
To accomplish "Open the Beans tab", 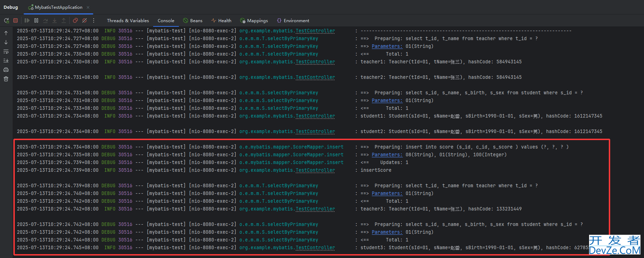I will coord(193,21).
